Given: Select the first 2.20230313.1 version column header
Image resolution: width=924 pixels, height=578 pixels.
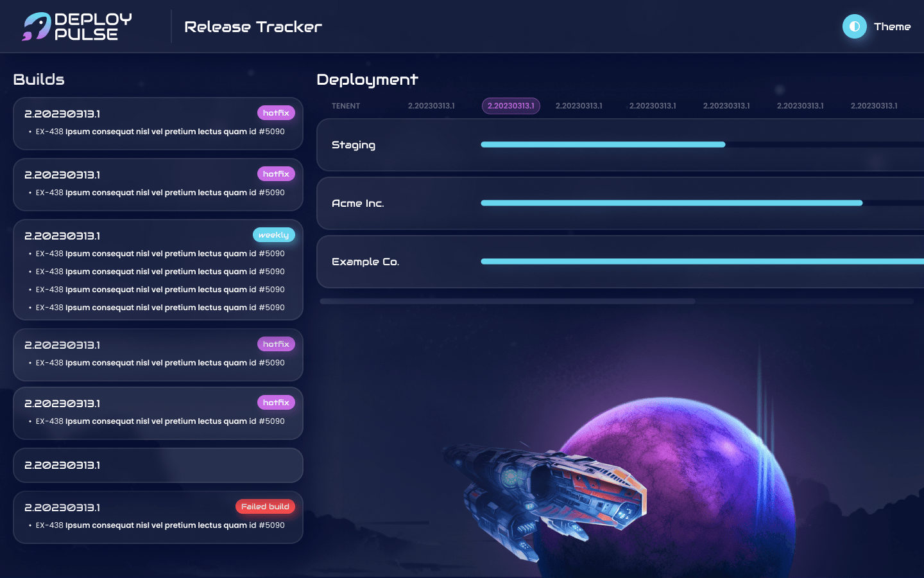Looking at the screenshot, I should coord(431,106).
